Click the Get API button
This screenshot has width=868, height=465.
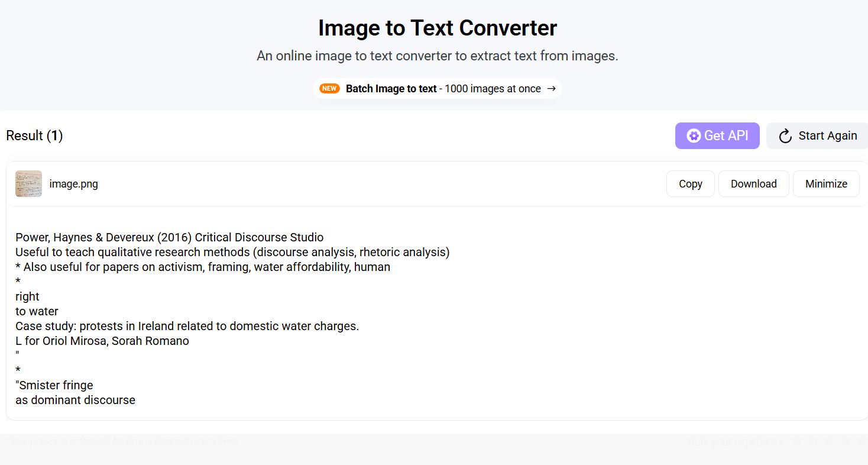pos(717,135)
